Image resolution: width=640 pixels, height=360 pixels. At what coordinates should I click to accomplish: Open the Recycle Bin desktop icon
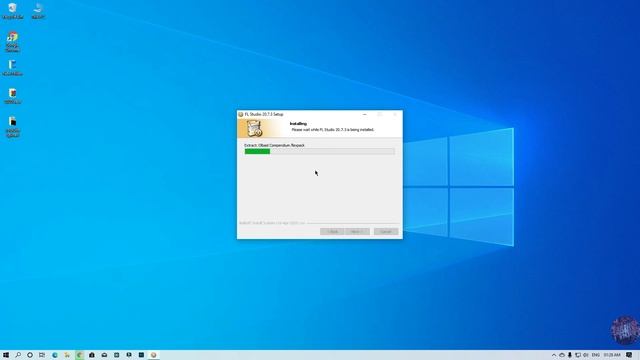click(12, 11)
